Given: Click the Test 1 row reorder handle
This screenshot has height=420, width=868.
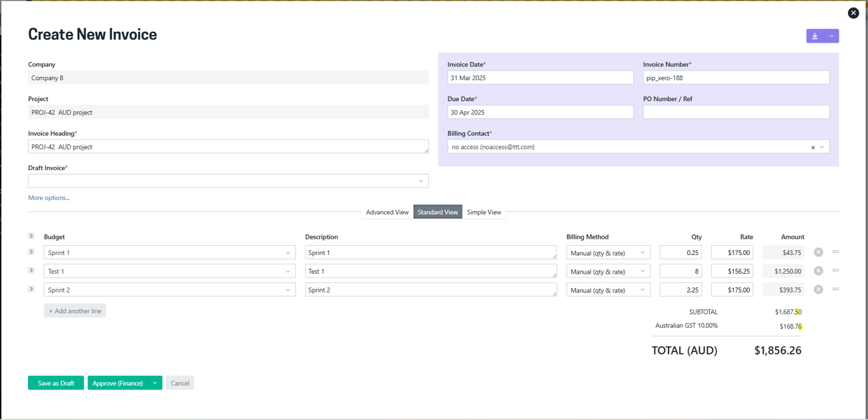Looking at the screenshot, I should 836,271.
